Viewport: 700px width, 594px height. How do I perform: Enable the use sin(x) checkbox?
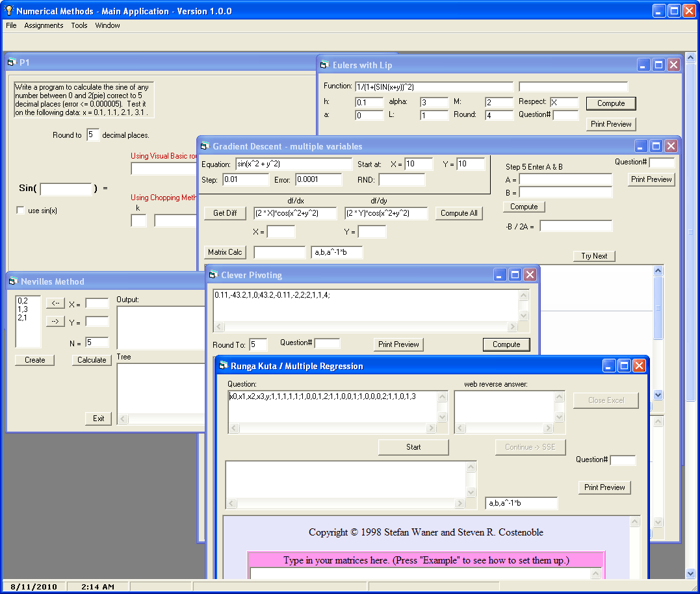tap(21, 211)
